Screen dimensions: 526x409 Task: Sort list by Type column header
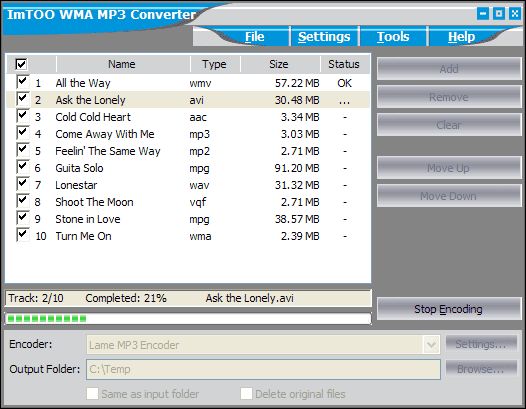[215, 64]
